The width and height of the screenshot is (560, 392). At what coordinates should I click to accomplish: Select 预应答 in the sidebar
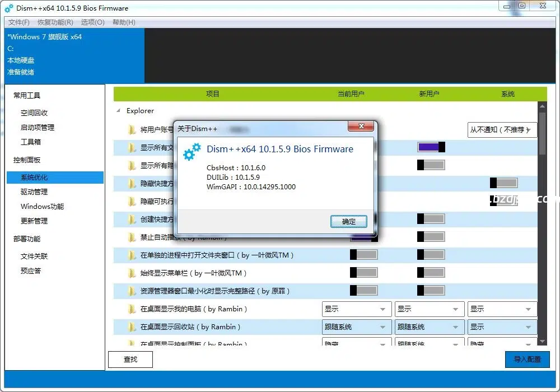[x=31, y=271]
